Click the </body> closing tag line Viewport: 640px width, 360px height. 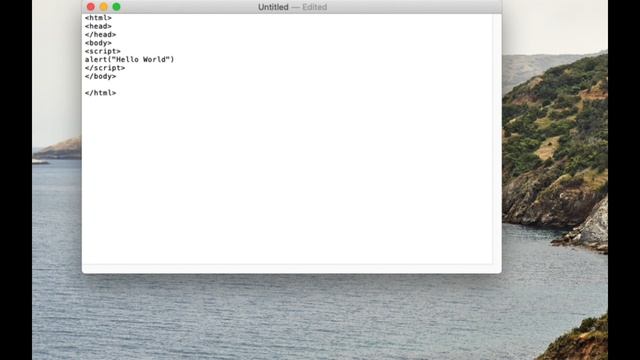point(100,76)
